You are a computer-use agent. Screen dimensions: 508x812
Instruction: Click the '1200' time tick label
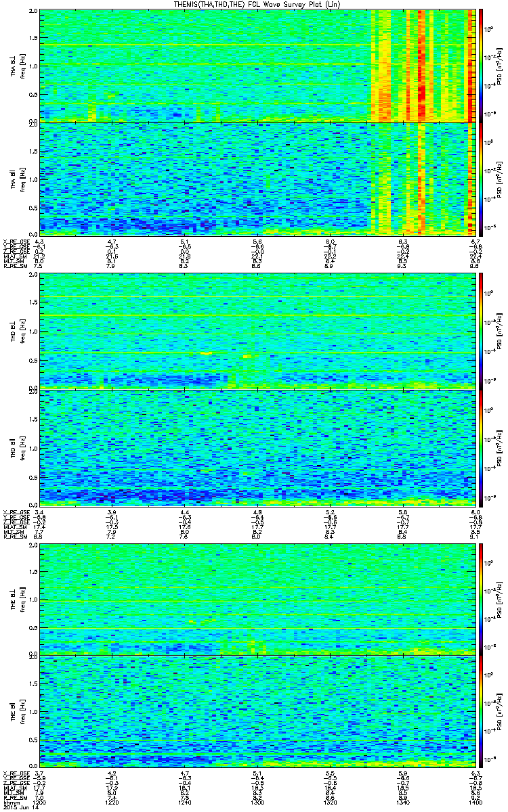point(40,802)
